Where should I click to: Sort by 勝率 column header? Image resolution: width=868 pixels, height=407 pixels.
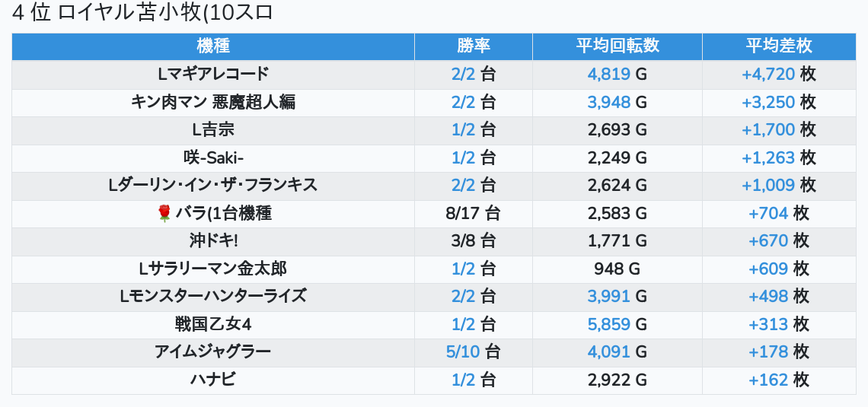(x=473, y=46)
